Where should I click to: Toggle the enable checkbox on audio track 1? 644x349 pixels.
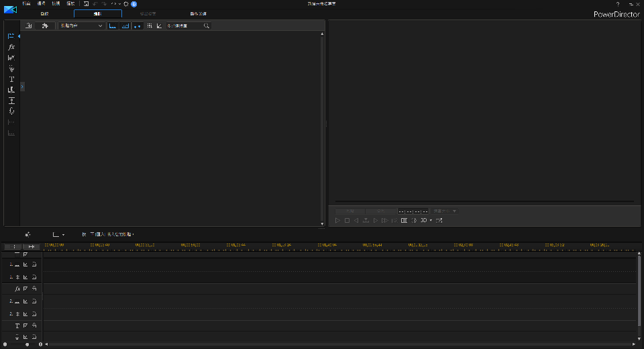(25, 277)
